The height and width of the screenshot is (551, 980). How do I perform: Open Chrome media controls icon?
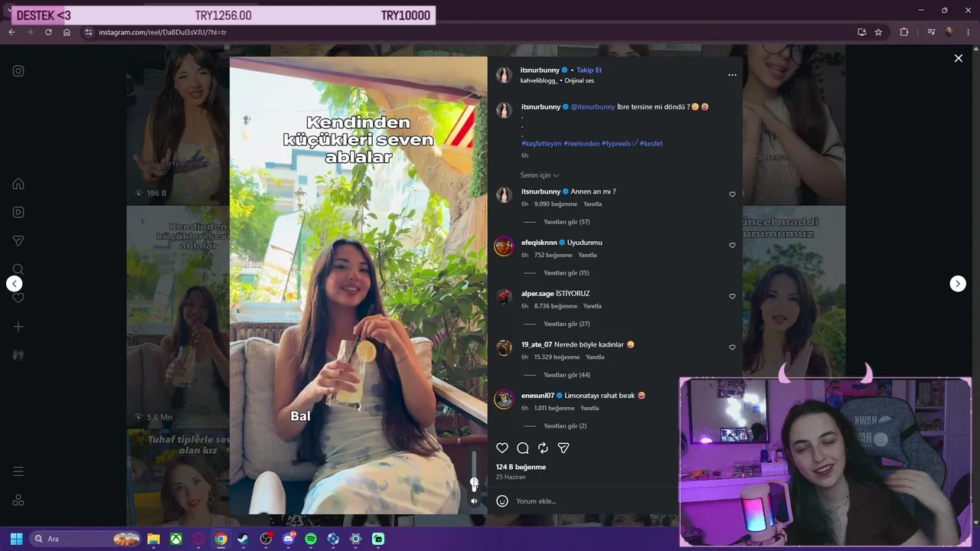pos(931,32)
